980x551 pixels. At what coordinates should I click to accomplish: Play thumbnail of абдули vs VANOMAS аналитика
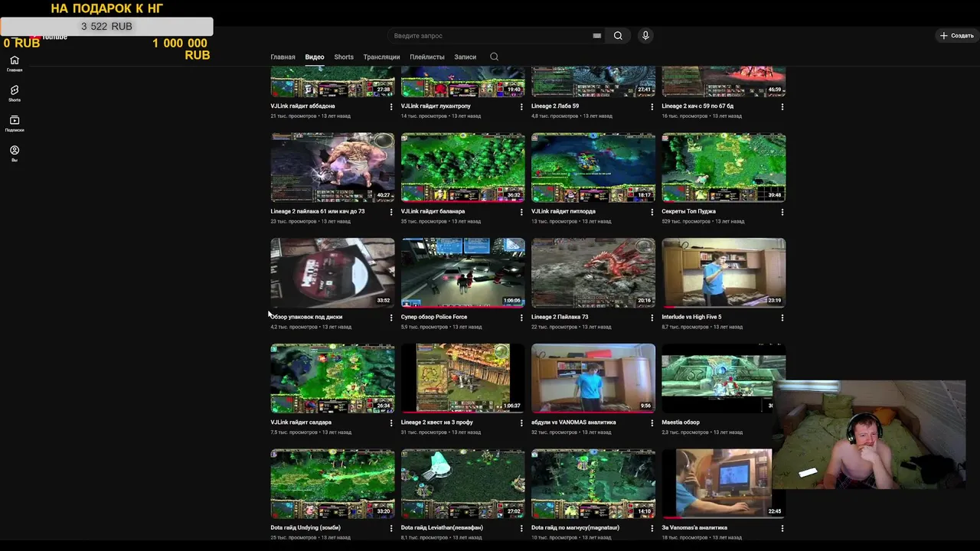tap(593, 378)
